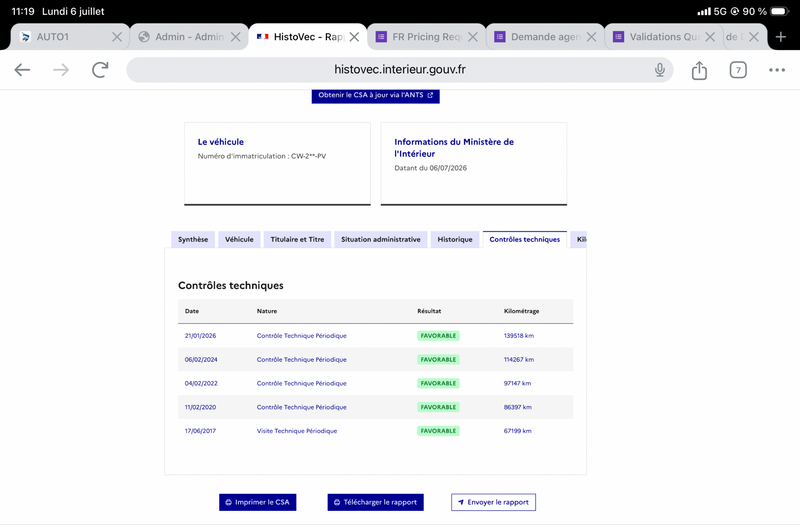800x525 pixels.
Task: Close the Admin - Admin tab
Action: coord(235,37)
